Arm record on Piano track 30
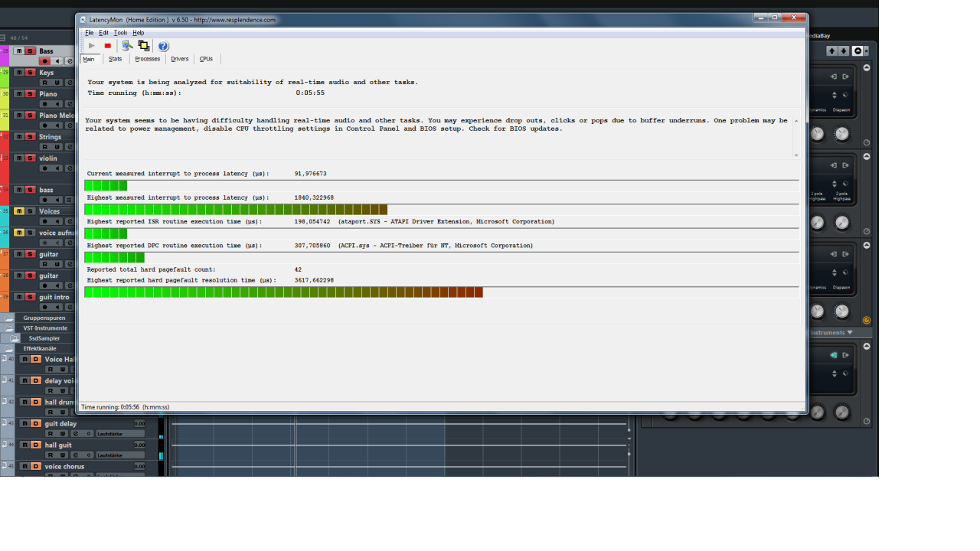Screen dimensions: 980x551 click(45, 104)
